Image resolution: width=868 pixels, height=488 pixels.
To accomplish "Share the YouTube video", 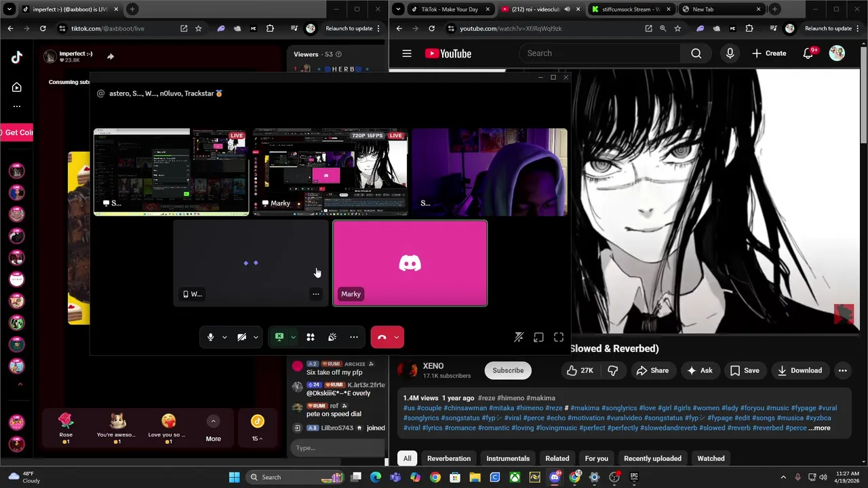I will tap(652, 371).
